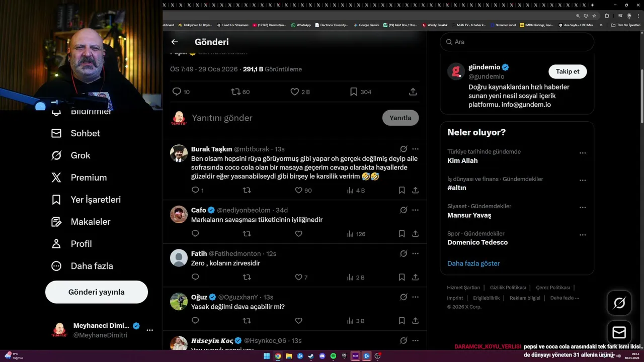
Task: Click the browser page vertical scrollbar
Action: pyautogui.click(x=641, y=96)
